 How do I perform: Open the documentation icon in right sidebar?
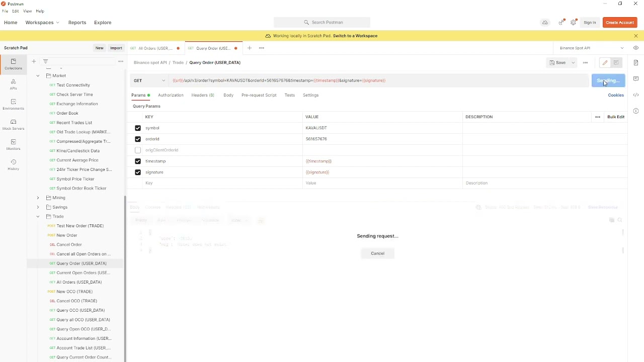point(636,63)
